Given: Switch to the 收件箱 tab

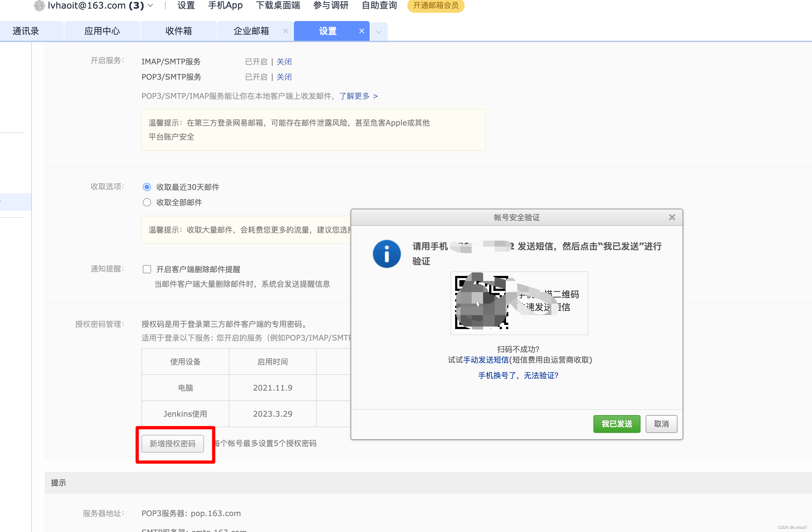Looking at the screenshot, I should [x=178, y=31].
